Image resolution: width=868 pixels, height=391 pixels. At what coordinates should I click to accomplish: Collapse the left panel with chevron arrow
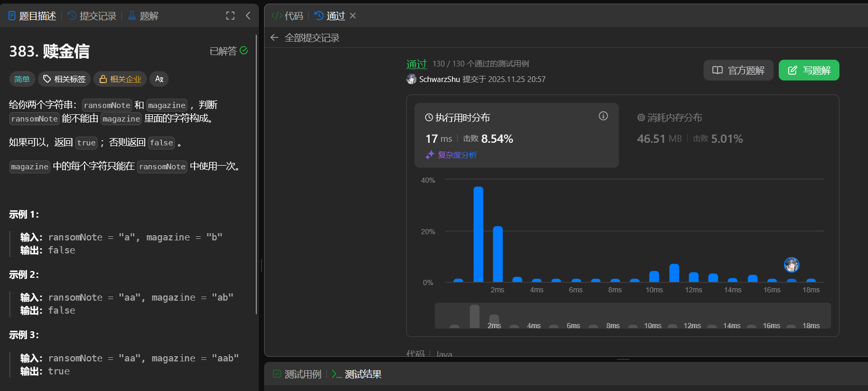248,16
